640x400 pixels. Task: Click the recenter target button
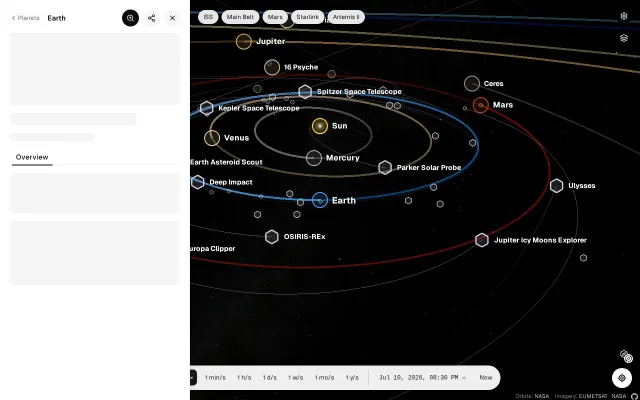(622, 378)
